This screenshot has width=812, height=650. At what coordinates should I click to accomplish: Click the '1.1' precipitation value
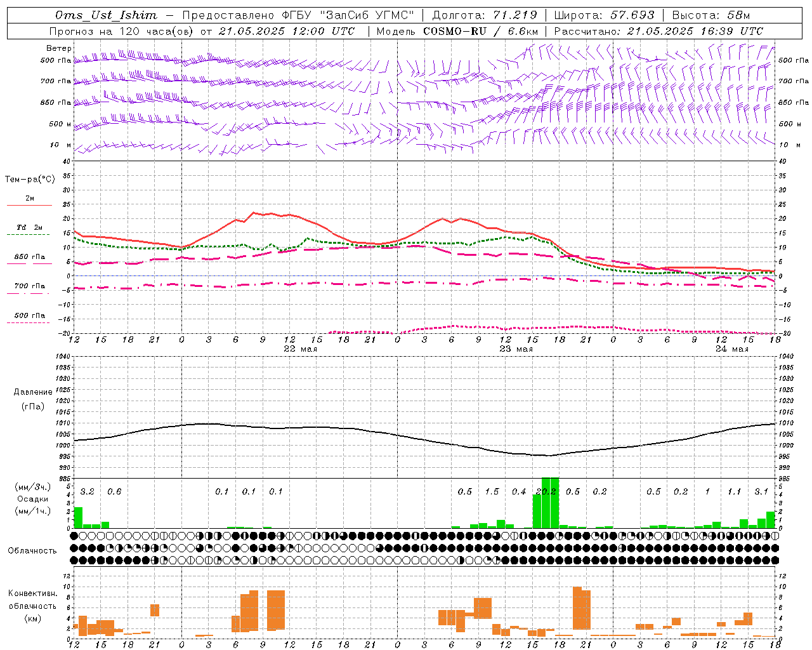734,491
